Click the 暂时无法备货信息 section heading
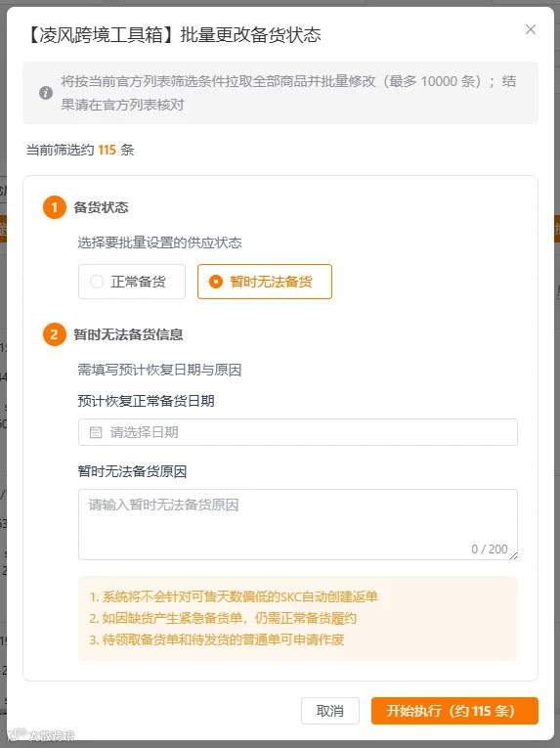Image resolution: width=560 pixels, height=748 pixels. click(x=128, y=334)
